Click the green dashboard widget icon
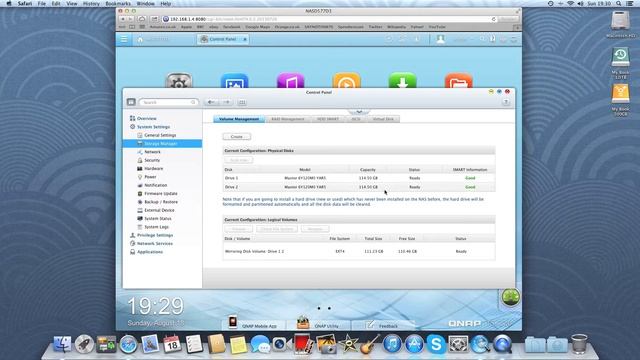Screen dimensions: 640x360 pyautogui.click(x=511, y=297)
